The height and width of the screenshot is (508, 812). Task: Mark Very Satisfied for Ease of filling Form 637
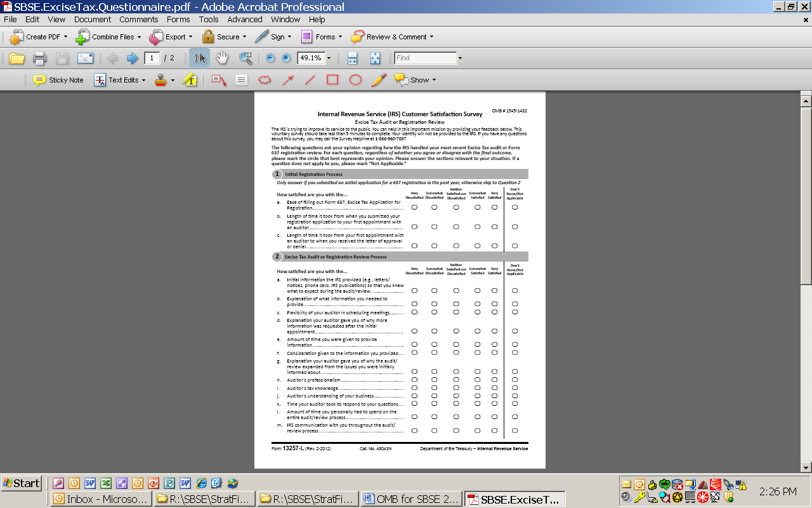coord(494,207)
